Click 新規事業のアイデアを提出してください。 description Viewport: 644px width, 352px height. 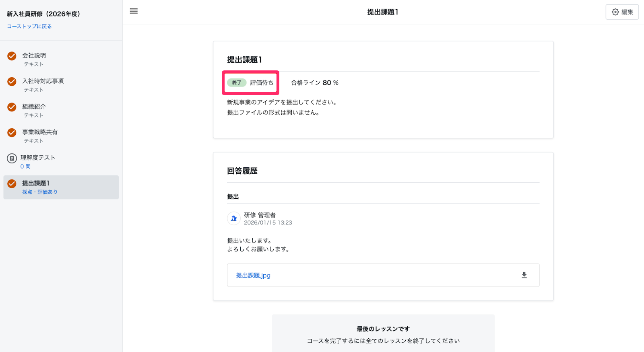point(282,102)
